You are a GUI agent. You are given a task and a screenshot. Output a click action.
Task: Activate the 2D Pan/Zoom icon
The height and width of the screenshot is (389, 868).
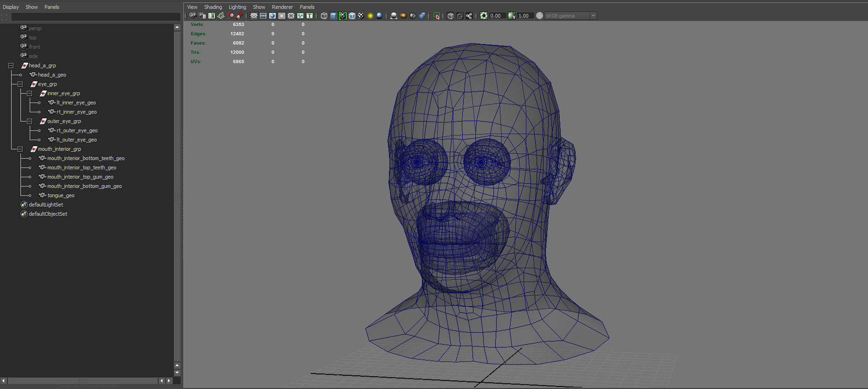tap(230, 16)
